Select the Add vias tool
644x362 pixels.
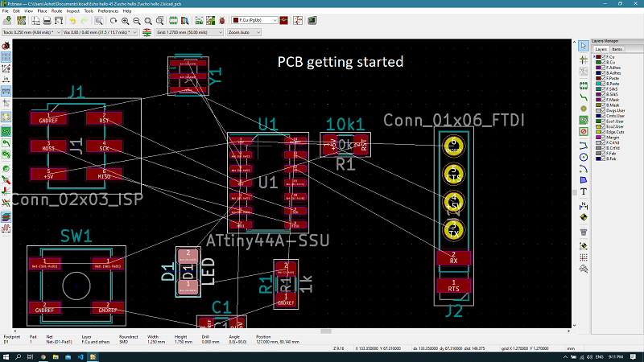(583, 109)
